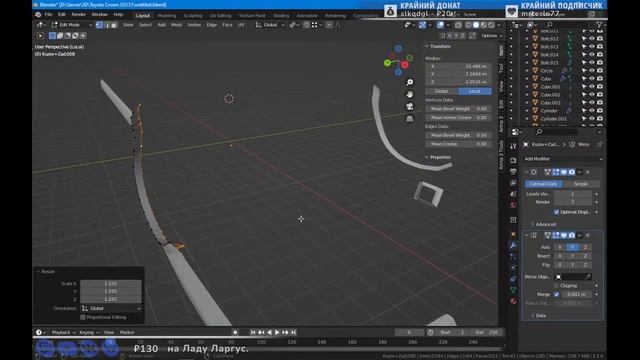Screen dimensions: 640x360
Task: Open the Output properties tab icon
Action: pyautogui.click(x=513, y=171)
